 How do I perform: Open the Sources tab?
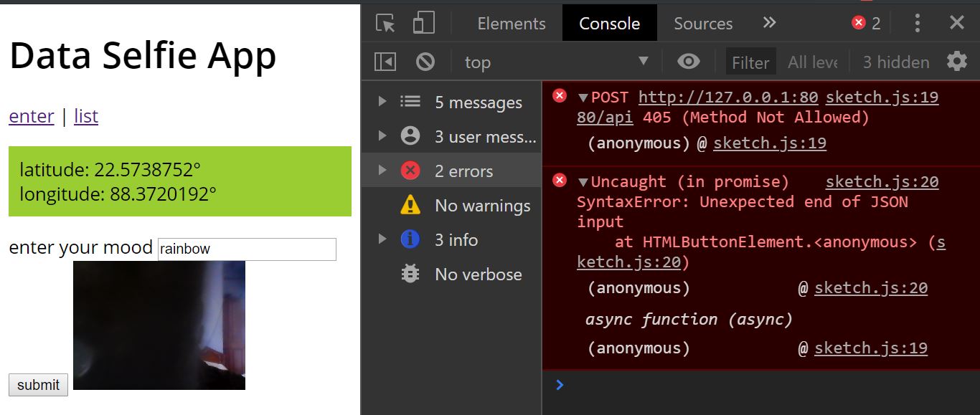tap(703, 24)
